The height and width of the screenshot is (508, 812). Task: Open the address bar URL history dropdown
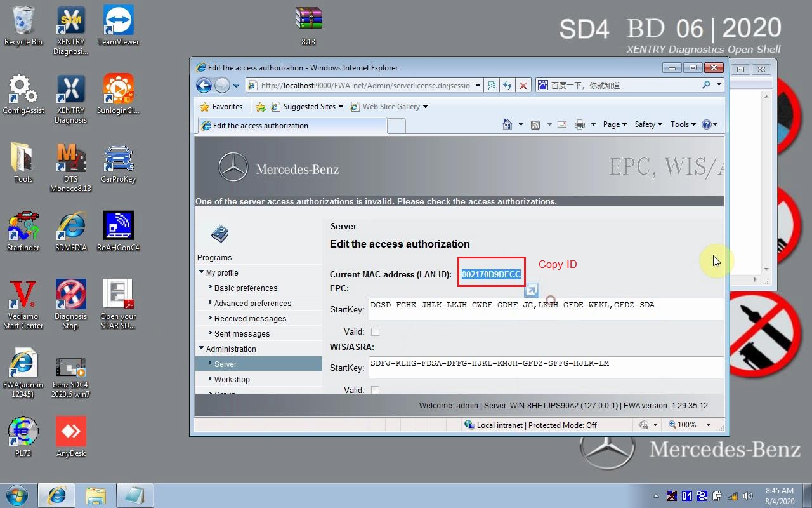[478, 85]
